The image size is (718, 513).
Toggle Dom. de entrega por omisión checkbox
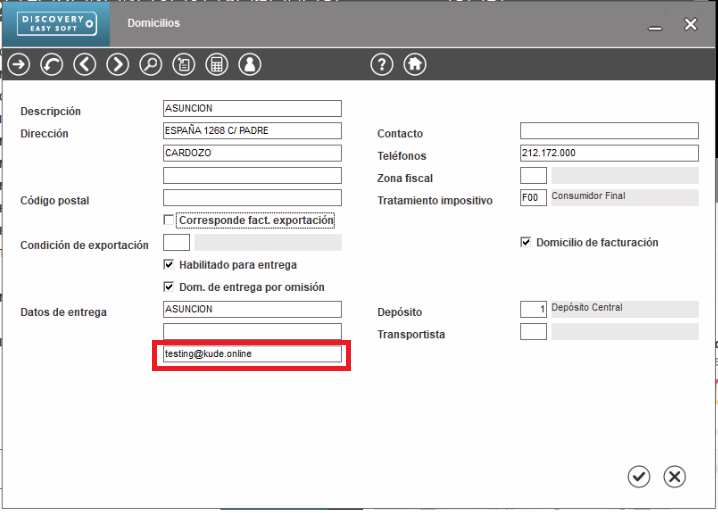pyautogui.click(x=169, y=287)
